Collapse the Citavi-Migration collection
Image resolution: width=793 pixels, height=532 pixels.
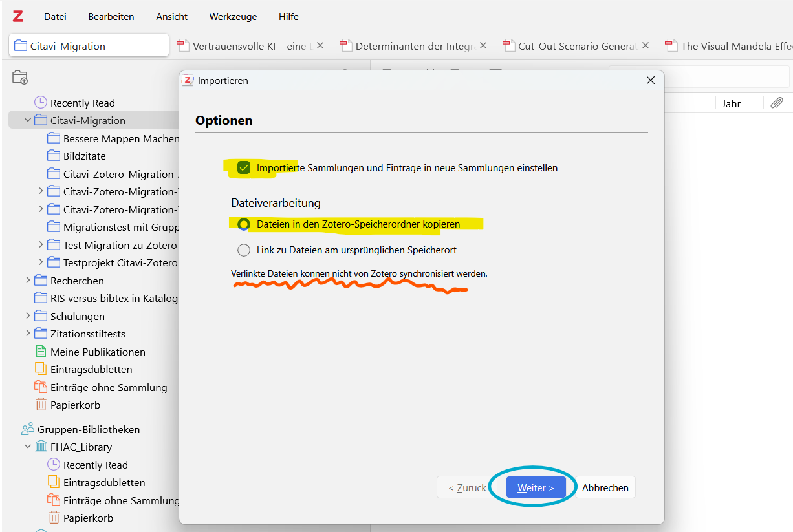28,120
